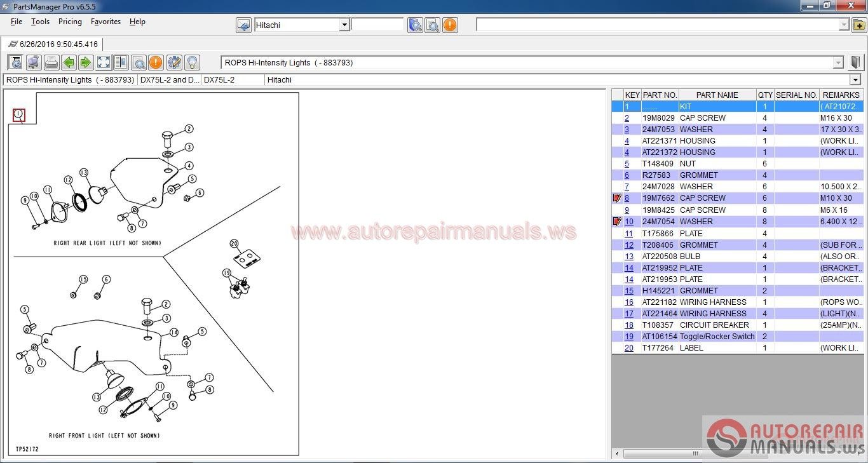This screenshot has height=463, width=868.
Task: Click inside the empty top-right combo box field
Action: [x=658, y=25]
